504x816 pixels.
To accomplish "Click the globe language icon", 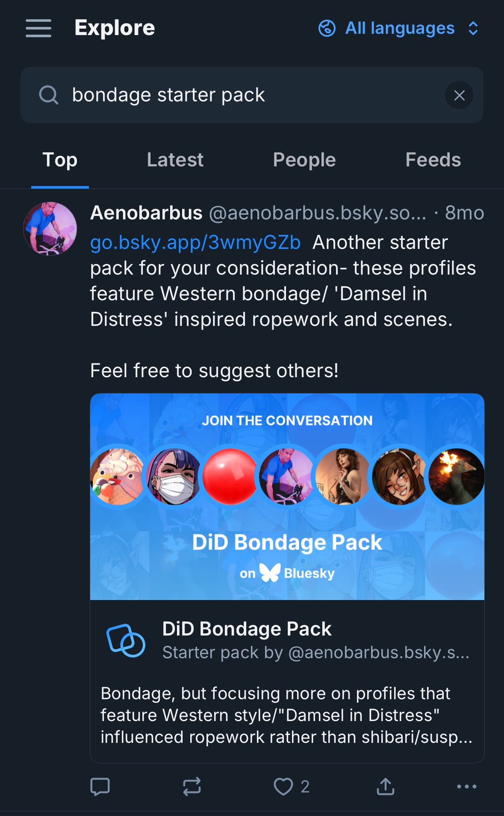I will [327, 29].
